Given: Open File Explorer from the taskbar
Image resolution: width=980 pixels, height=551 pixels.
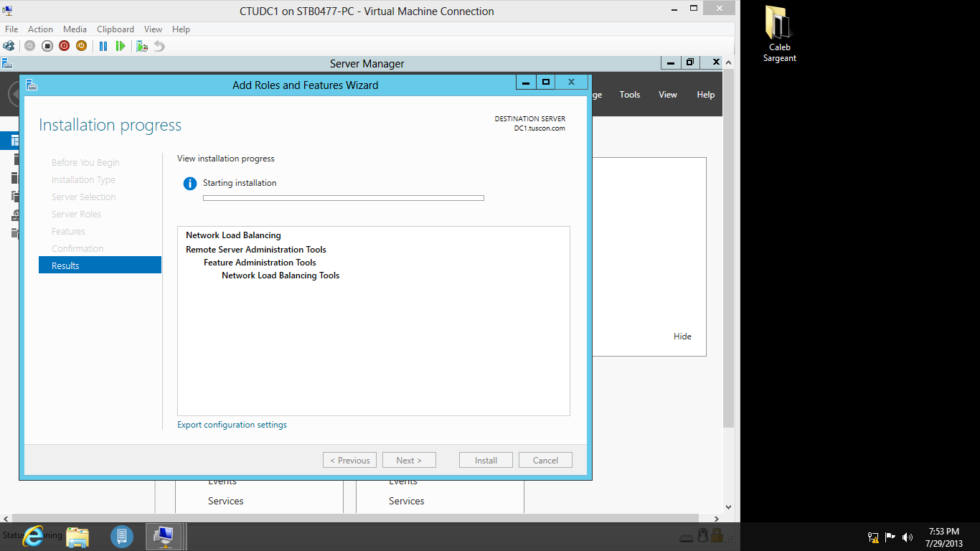Looking at the screenshot, I should [77, 537].
